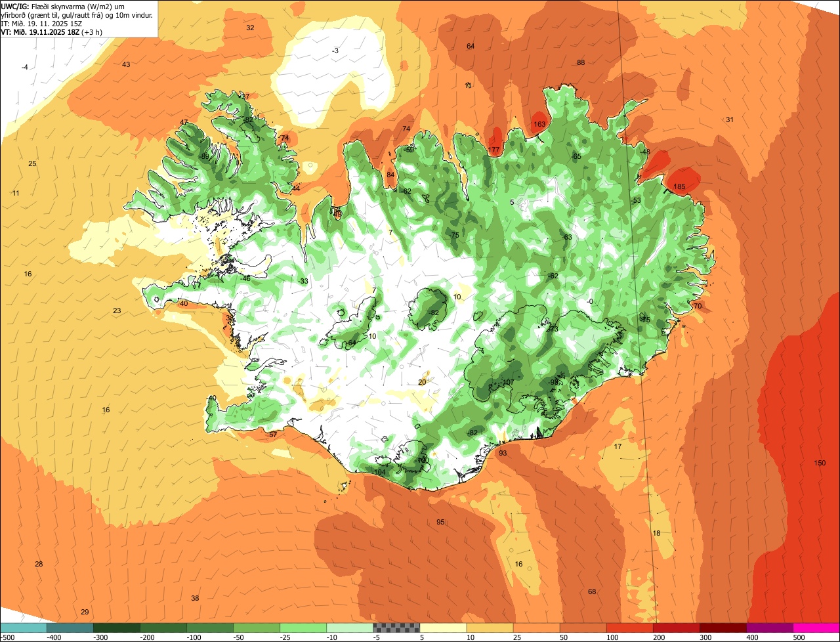Image resolution: width=840 pixels, height=642 pixels.
Task: Click the magenta swatch right of the 500 label
Action: pyautogui.click(x=816, y=628)
